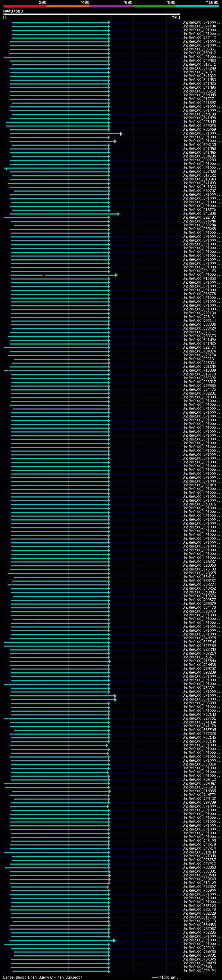Click the cyan ~100% identity legend bar
The height and width of the screenshot is (980, 222).
[x=197, y=6]
